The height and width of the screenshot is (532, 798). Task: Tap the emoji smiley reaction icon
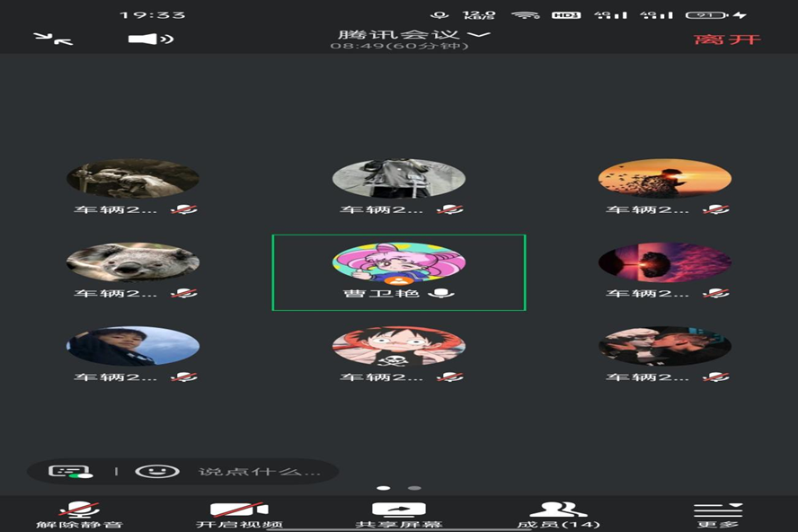(x=157, y=471)
